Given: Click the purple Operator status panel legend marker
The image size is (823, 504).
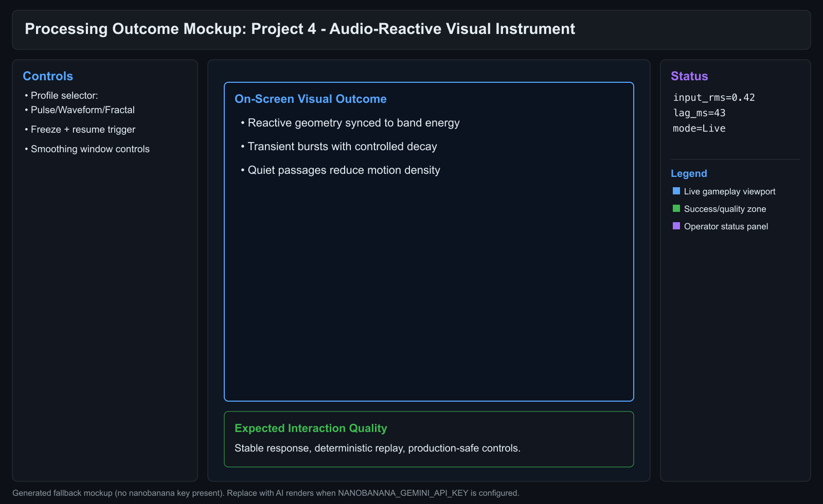Looking at the screenshot, I should coord(676,225).
